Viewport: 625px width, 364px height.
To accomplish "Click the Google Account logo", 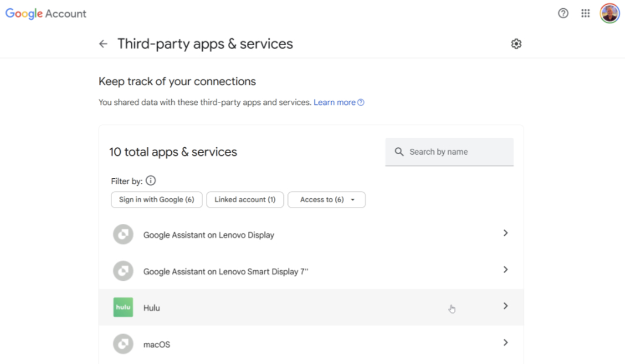I will [x=46, y=13].
